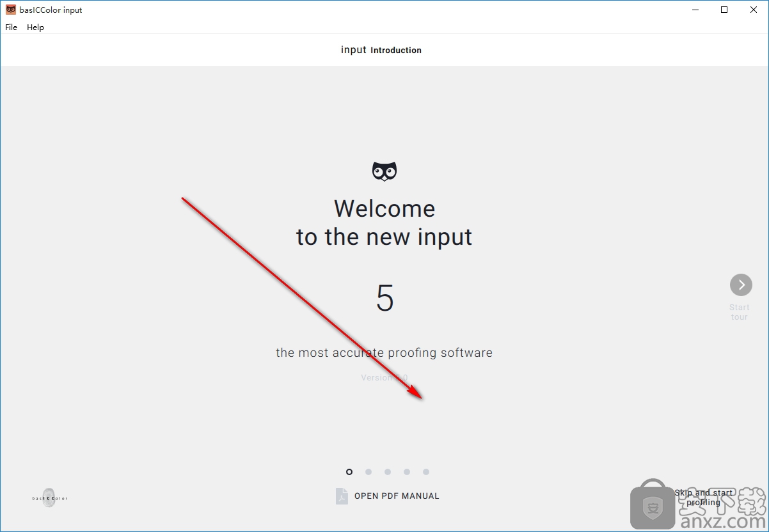Click Skip and start profiling
Image resolution: width=769 pixels, height=532 pixels.
click(704, 497)
